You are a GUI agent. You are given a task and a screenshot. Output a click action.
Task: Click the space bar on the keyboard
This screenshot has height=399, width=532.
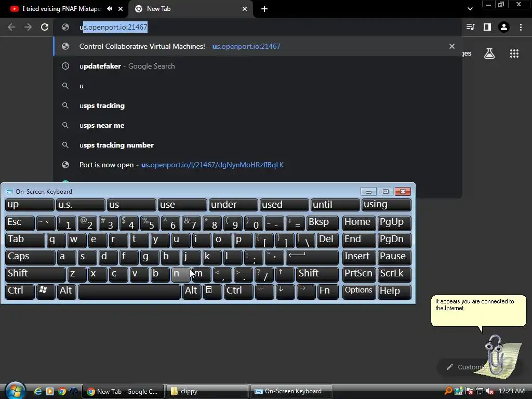[129, 291]
